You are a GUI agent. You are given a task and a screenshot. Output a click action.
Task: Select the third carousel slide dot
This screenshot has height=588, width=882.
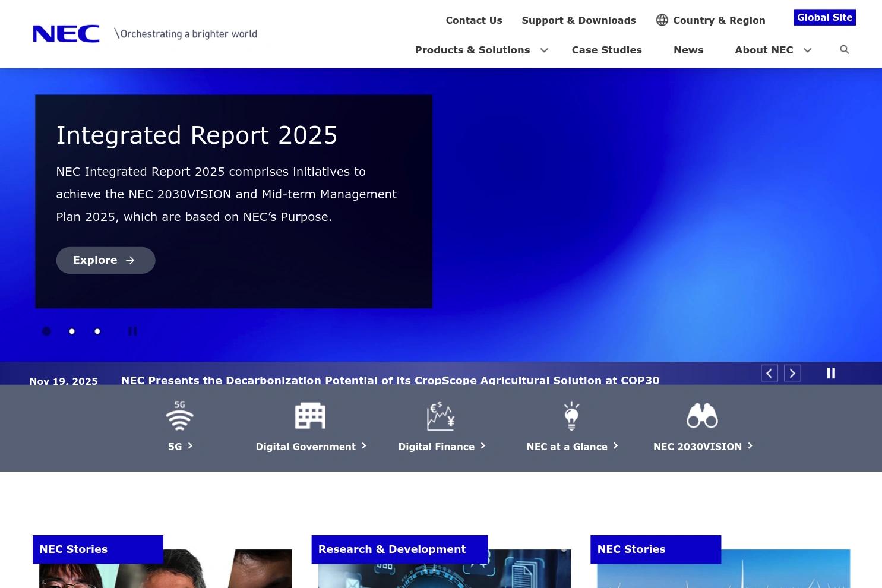point(97,331)
